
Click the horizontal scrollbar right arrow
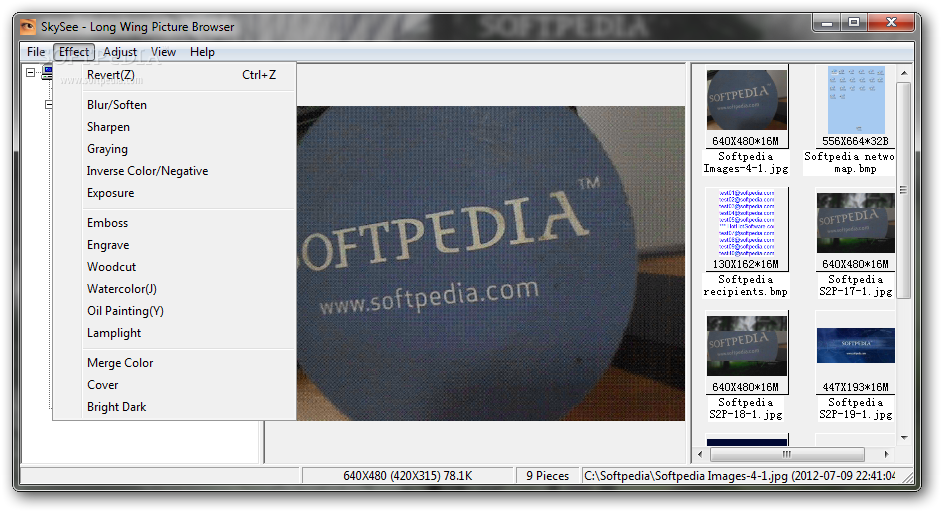(x=886, y=454)
